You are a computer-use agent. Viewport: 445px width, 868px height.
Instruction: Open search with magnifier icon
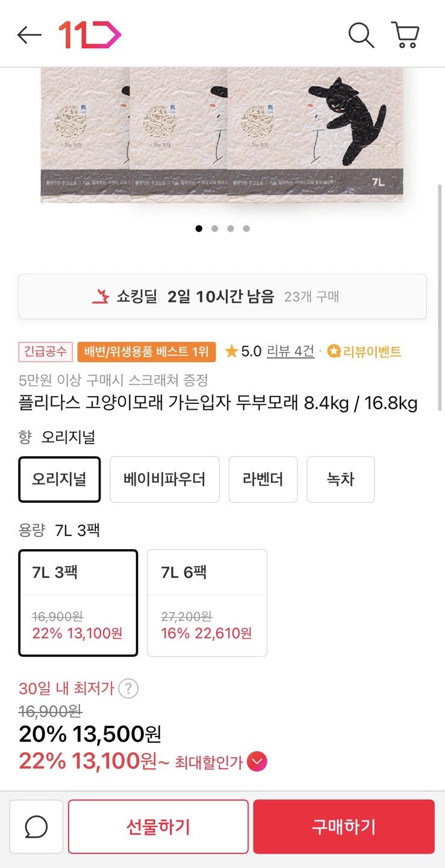361,36
